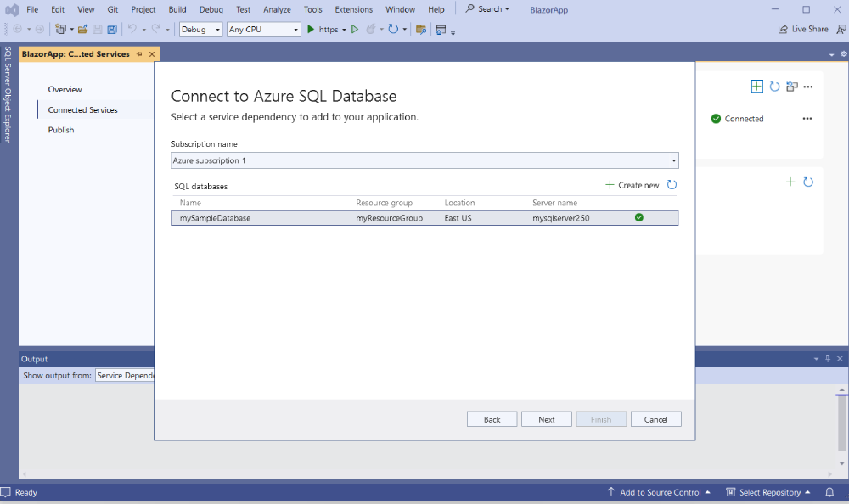The width and height of the screenshot is (849, 504).
Task: Click the Hot Reload flame icon
Action: pyautogui.click(x=370, y=29)
